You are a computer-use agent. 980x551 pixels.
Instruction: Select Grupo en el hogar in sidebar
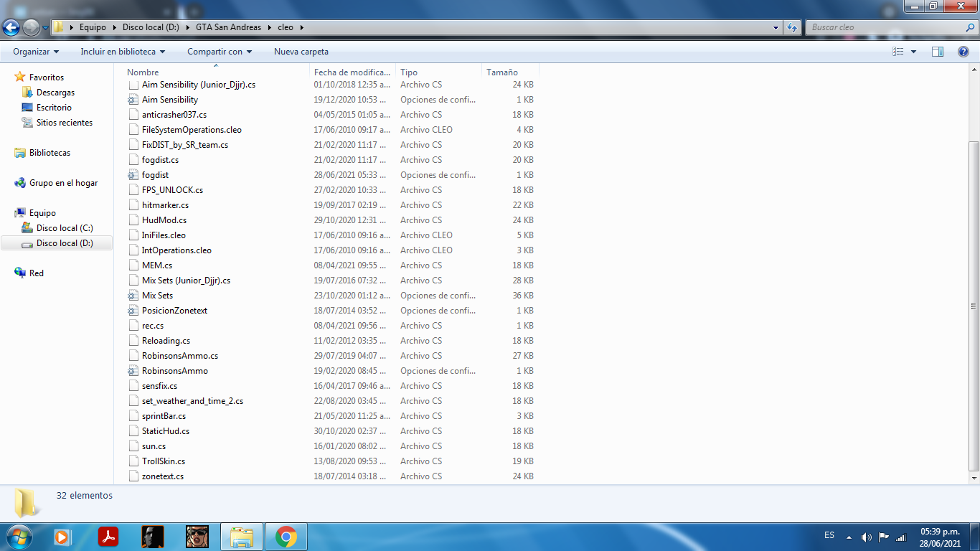(x=63, y=183)
